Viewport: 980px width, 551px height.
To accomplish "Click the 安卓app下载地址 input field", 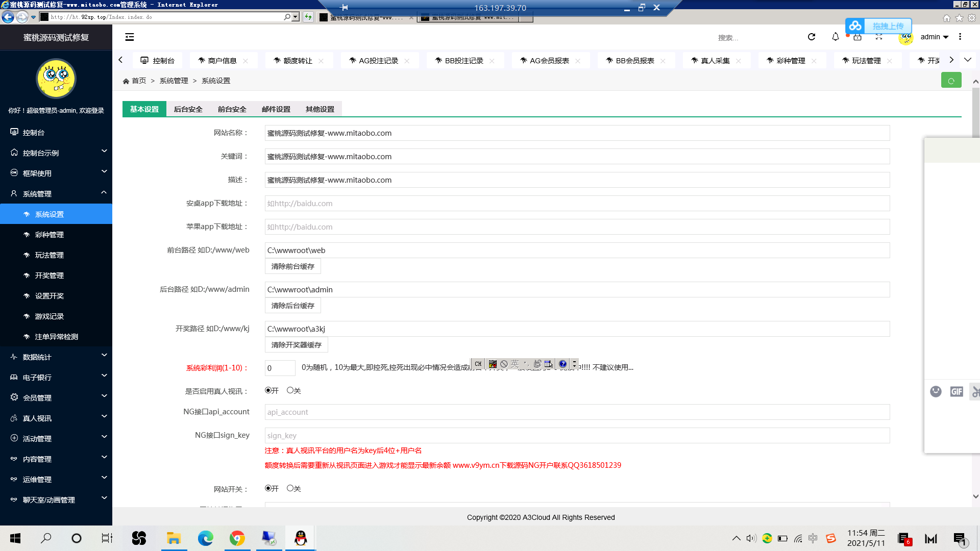I will [x=577, y=204].
